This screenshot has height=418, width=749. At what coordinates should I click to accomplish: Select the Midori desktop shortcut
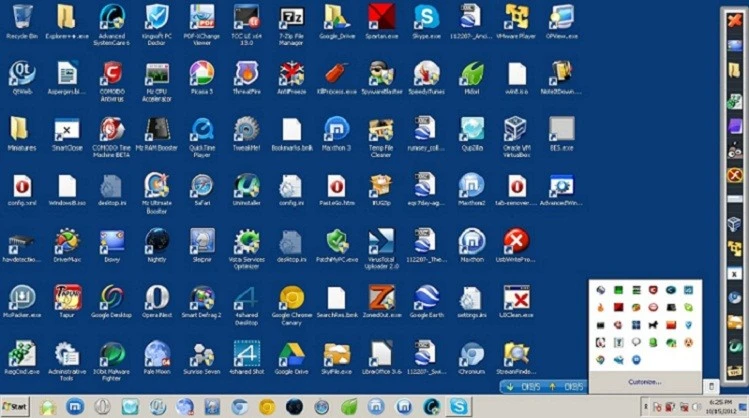pyautogui.click(x=472, y=77)
